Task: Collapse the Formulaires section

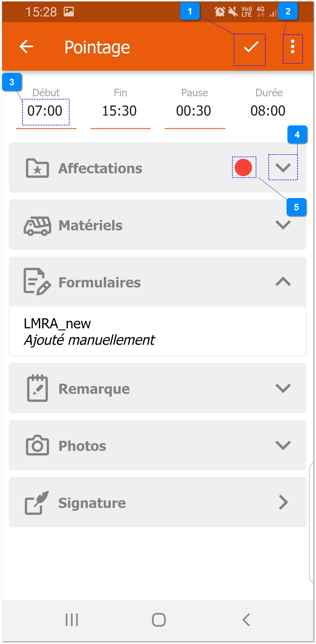Action: (283, 282)
